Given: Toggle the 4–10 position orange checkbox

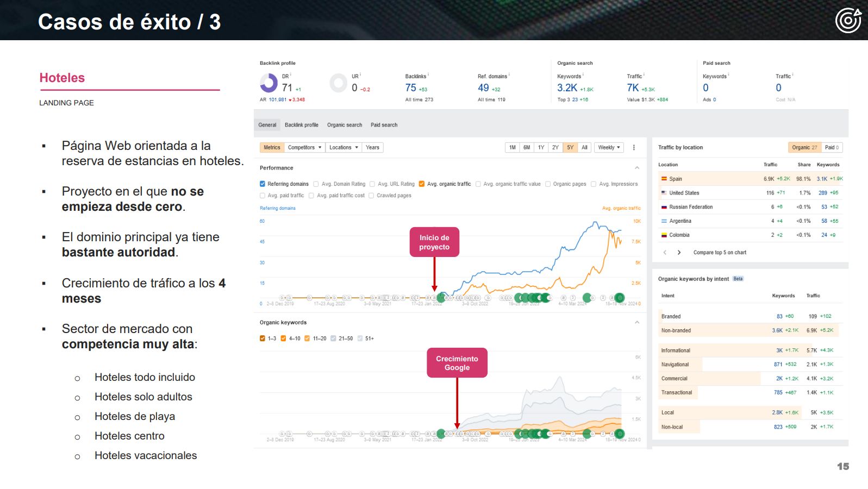Looking at the screenshot, I should [283, 338].
